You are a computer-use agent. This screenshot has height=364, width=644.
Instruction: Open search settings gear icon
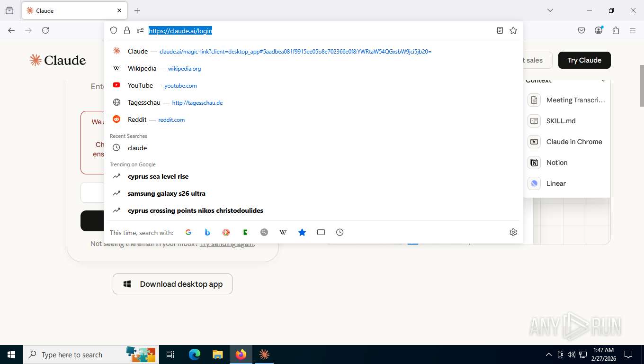tap(513, 232)
